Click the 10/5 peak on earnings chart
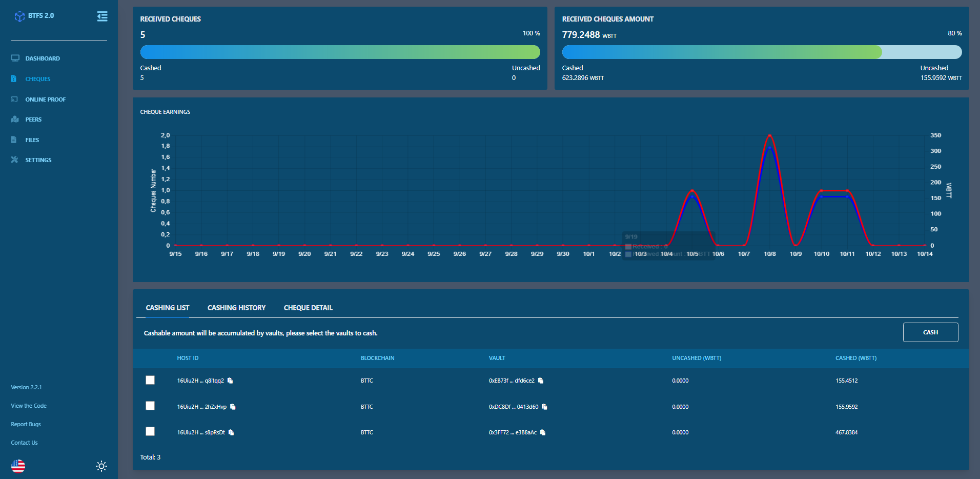The width and height of the screenshot is (980, 479). (692, 191)
